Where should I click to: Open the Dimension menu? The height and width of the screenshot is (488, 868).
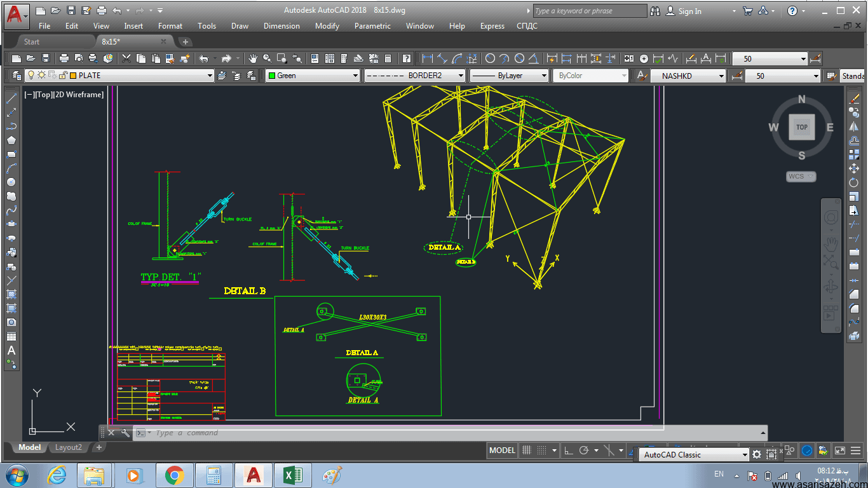click(x=281, y=26)
